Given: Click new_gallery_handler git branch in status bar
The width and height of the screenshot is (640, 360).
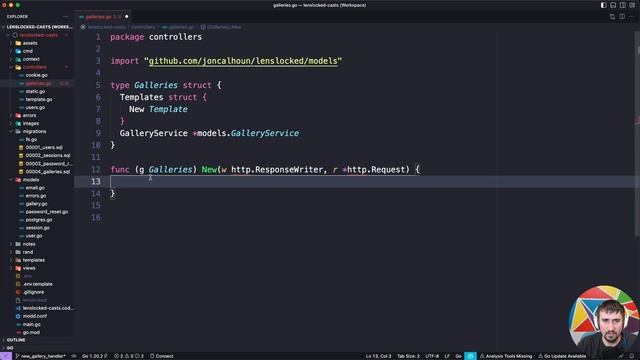Looking at the screenshot, I should 40,356.
